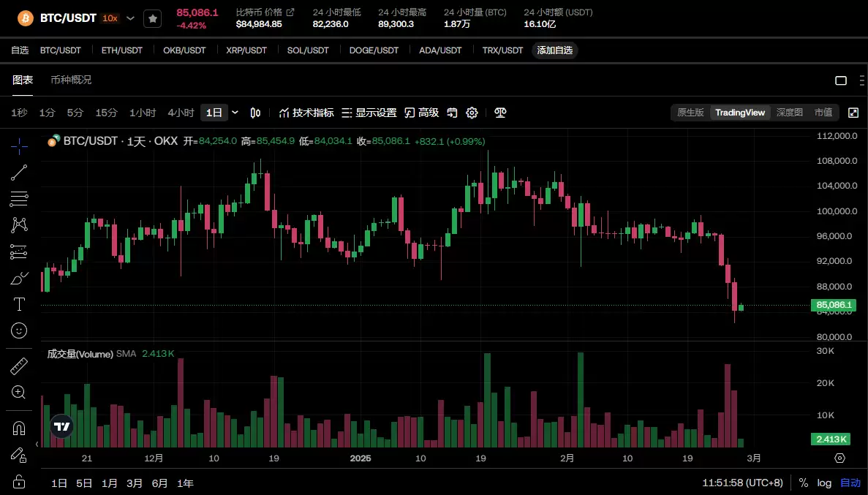Image resolution: width=868 pixels, height=495 pixels.
Task: Select the trend line drawing tool
Action: click(x=20, y=173)
